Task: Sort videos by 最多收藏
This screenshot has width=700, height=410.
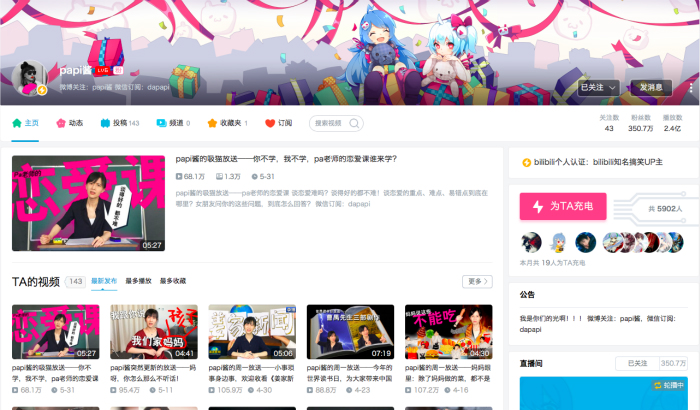Action: pyautogui.click(x=173, y=281)
